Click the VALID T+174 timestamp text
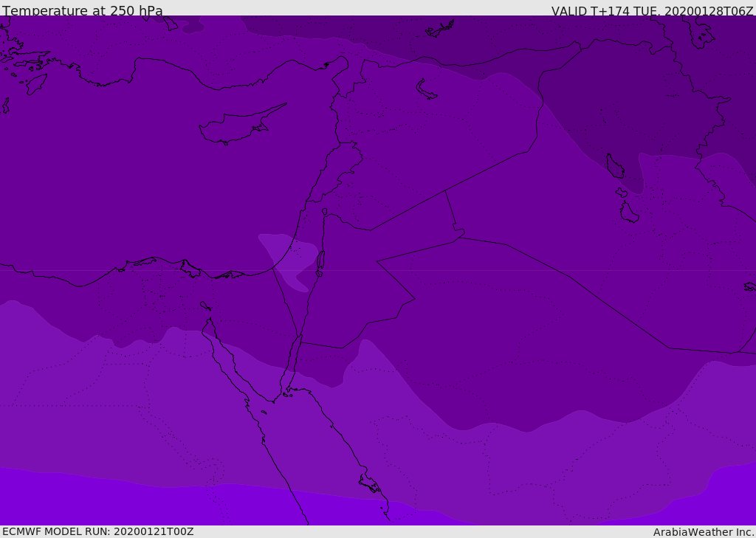The height and width of the screenshot is (538, 756). click(652, 11)
